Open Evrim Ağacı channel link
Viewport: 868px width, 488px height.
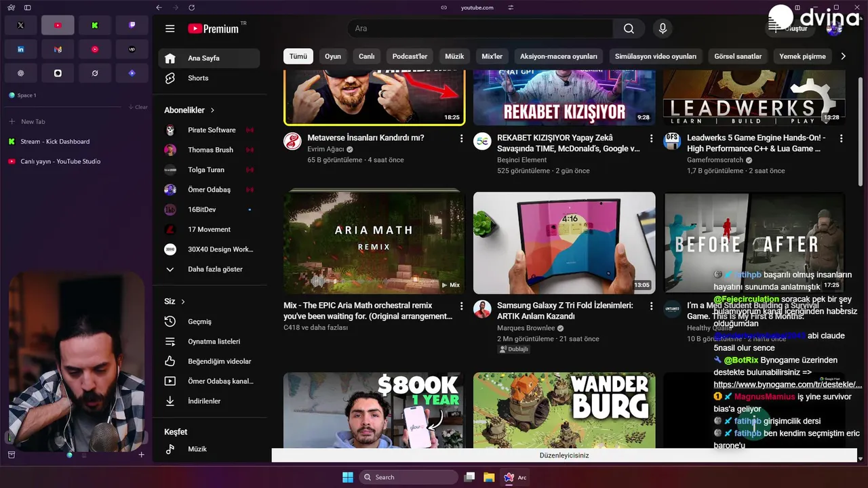pyautogui.click(x=325, y=149)
